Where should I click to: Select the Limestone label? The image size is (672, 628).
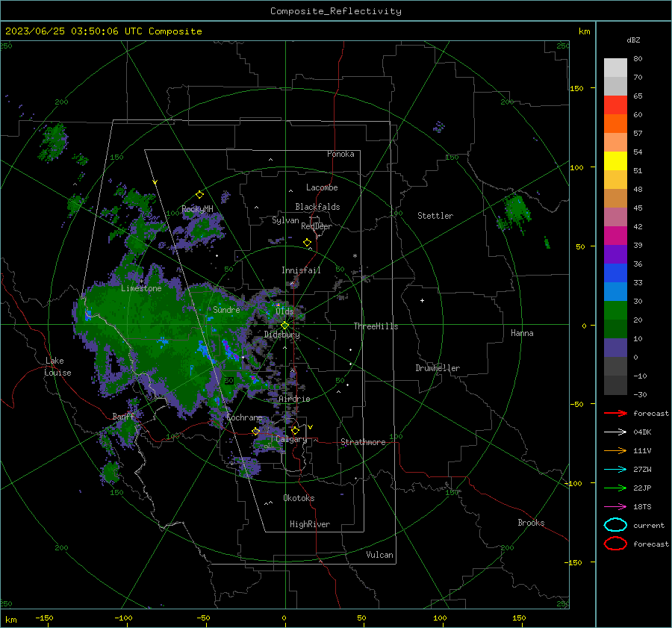point(141,288)
